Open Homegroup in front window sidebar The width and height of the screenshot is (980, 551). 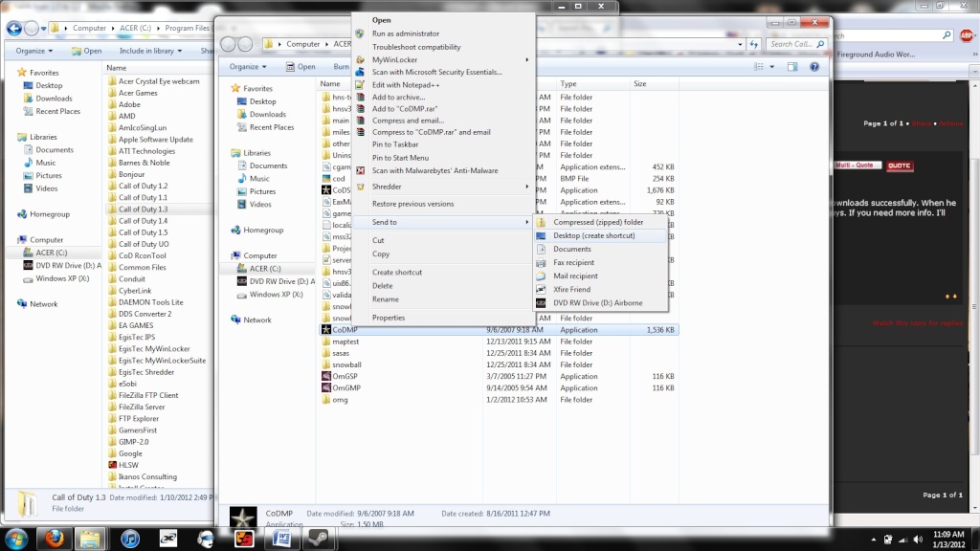click(263, 230)
